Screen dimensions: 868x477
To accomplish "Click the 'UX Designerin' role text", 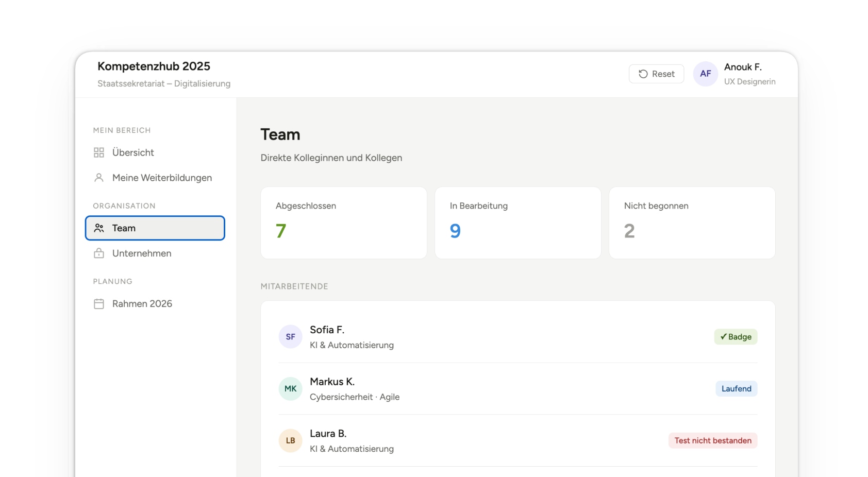I will click(749, 81).
